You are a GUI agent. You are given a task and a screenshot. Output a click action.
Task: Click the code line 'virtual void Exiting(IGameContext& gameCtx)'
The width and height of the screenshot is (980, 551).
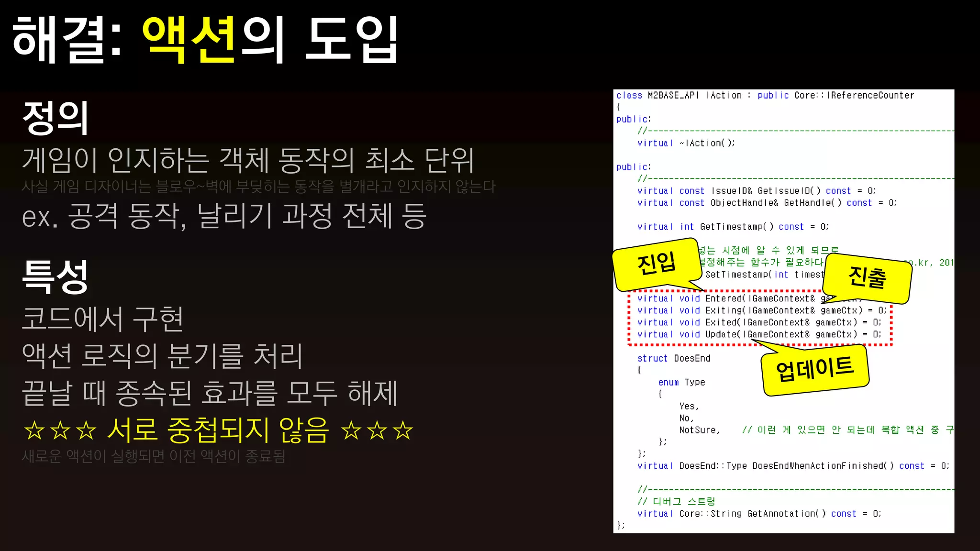pyautogui.click(x=762, y=310)
